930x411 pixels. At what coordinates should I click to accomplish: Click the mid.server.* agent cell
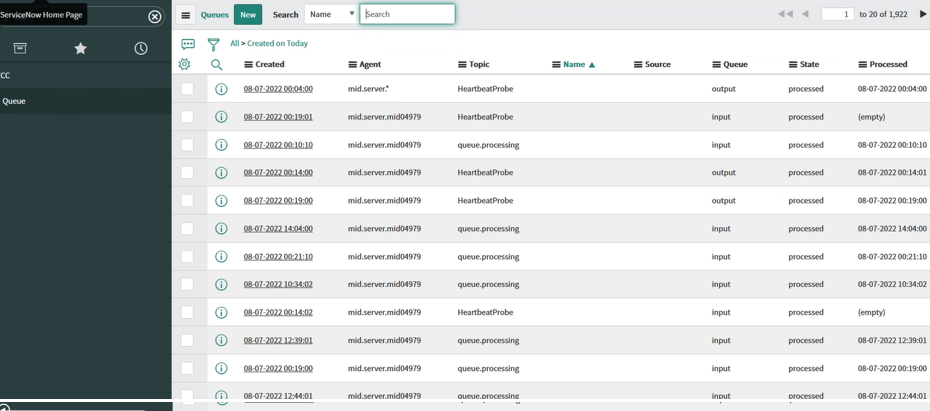pos(368,89)
